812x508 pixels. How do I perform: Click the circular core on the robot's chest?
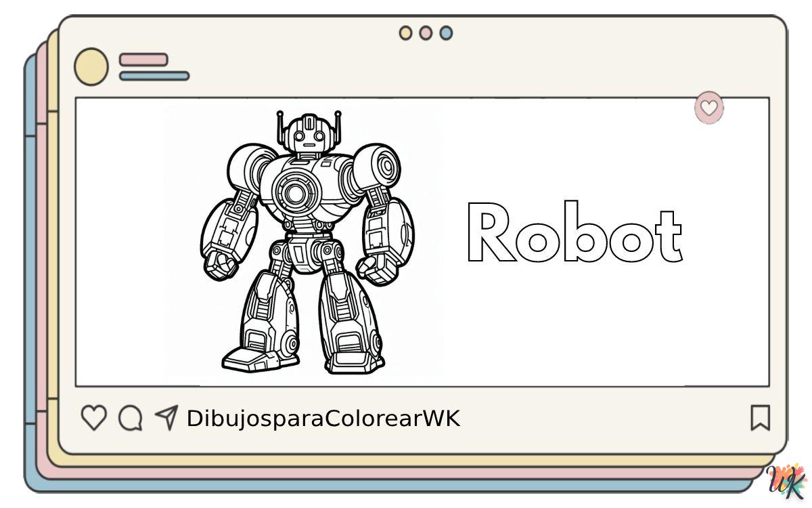point(296,194)
